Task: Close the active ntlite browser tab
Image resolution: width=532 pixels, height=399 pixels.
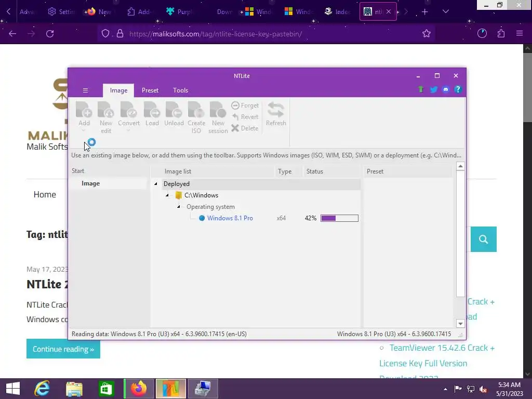Action: tap(389, 11)
